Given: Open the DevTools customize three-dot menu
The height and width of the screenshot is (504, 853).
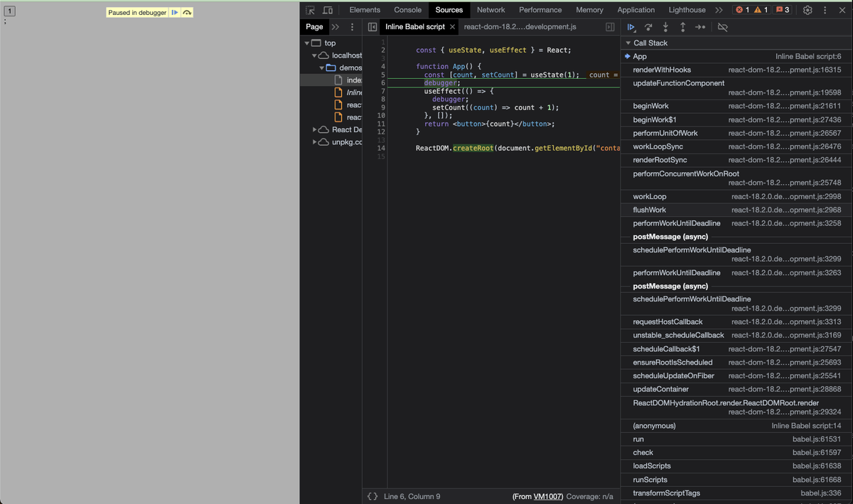Looking at the screenshot, I should 825,10.
